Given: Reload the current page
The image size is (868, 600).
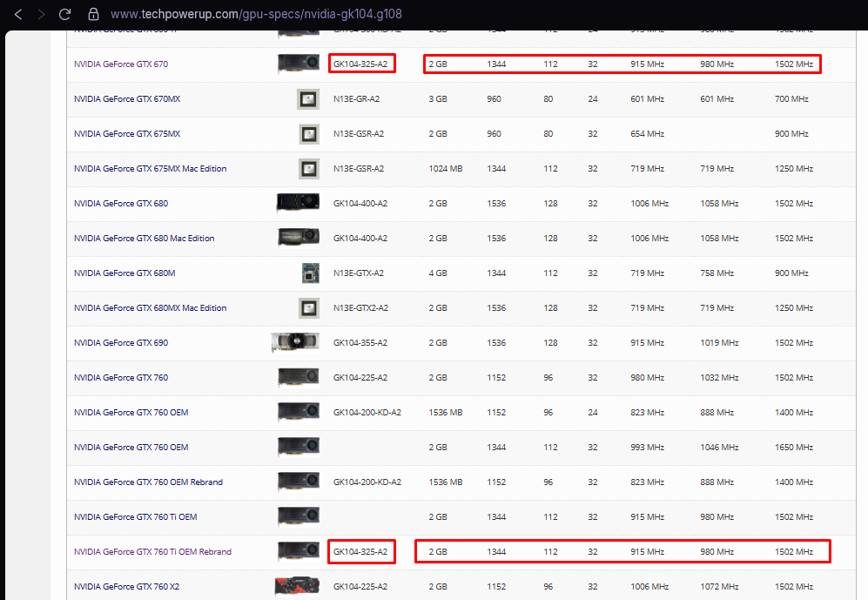Looking at the screenshot, I should pos(64,15).
